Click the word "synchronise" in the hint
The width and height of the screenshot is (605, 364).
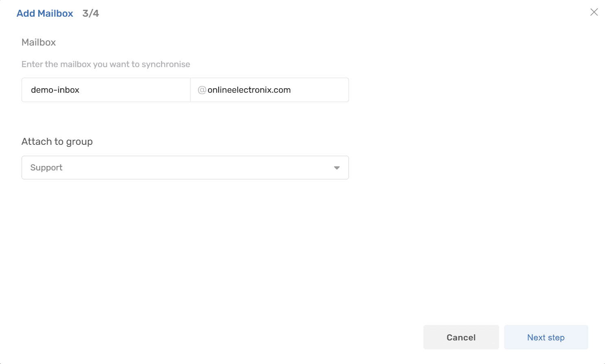pos(166,64)
